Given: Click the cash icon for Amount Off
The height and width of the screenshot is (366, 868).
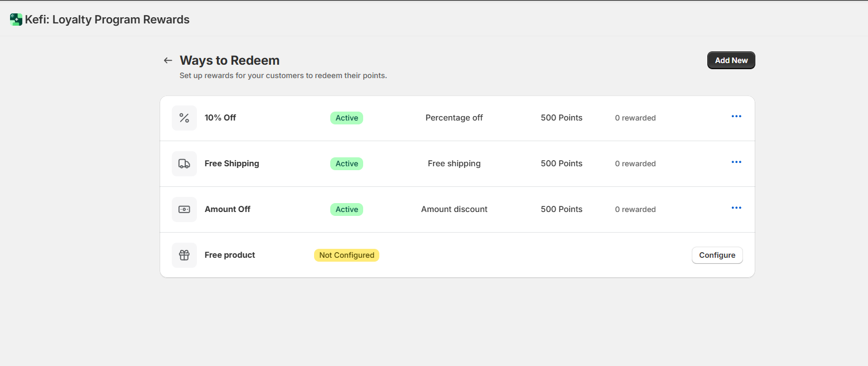Looking at the screenshot, I should point(184,209).
